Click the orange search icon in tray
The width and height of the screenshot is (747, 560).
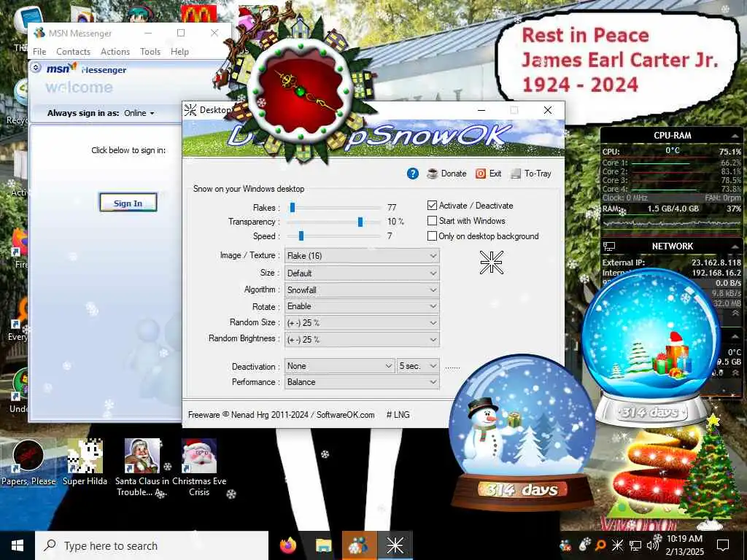point(600,545)
